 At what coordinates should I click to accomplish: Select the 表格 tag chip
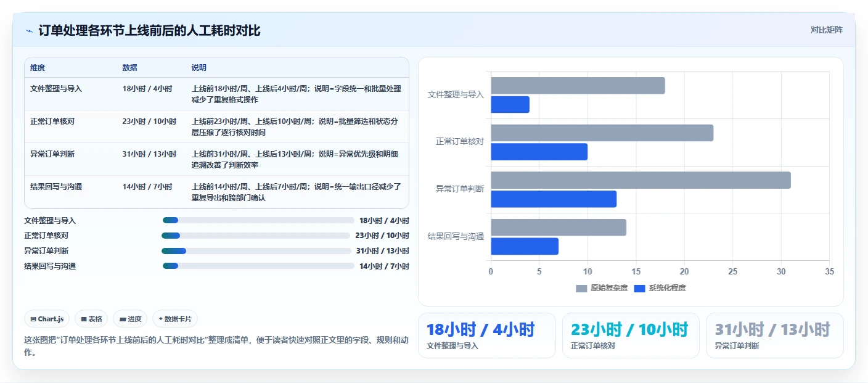click(91, 319)
